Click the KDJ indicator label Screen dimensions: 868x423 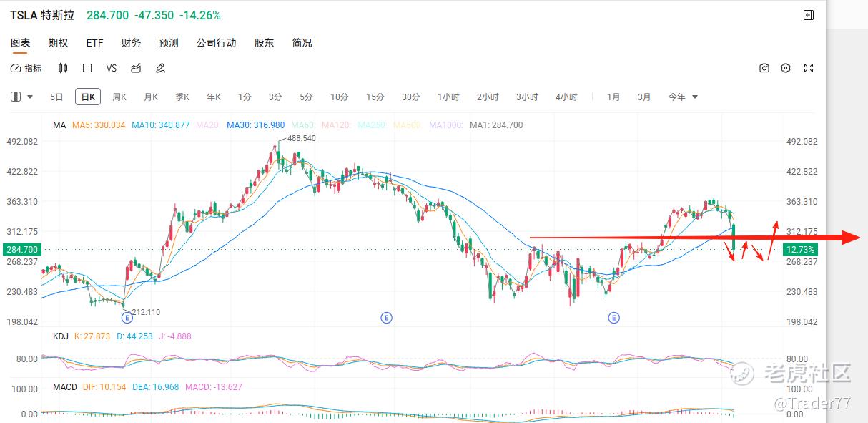(x=60, y=336)
